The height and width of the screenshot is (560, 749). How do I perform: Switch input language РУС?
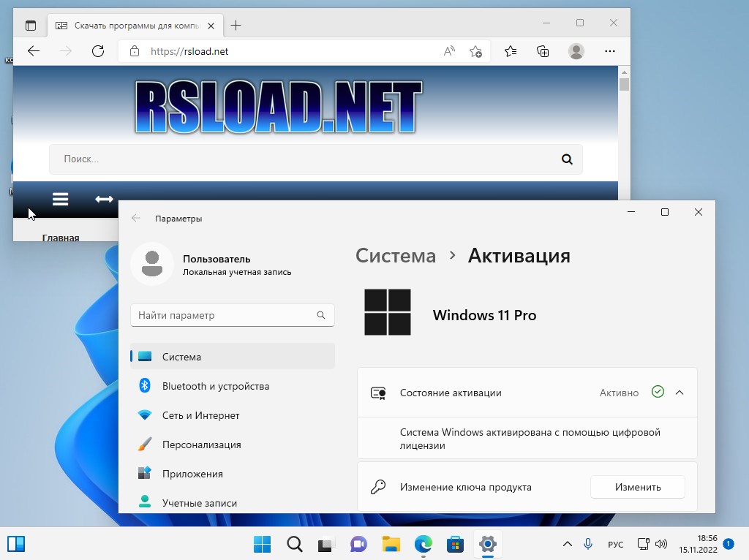[616, 544]
